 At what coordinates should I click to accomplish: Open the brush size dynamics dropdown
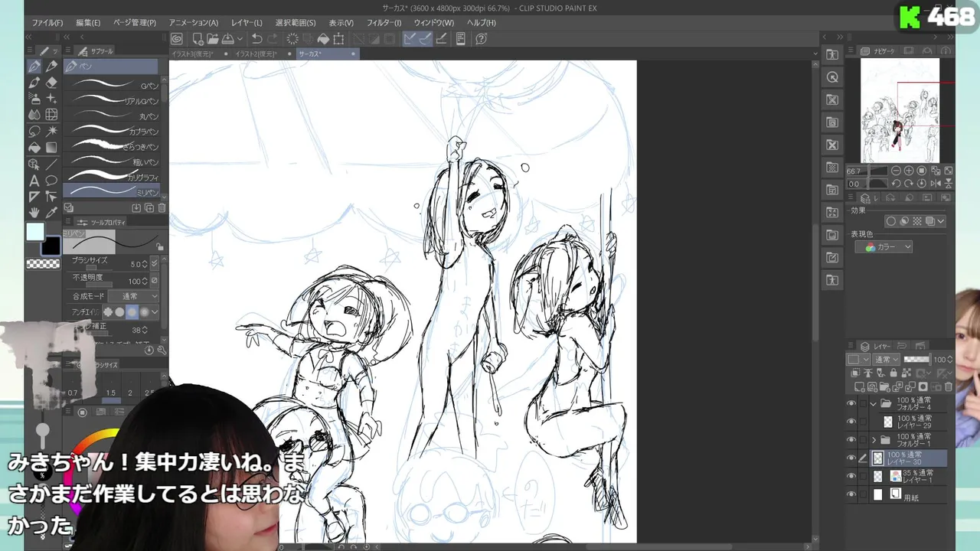(155, 264)
